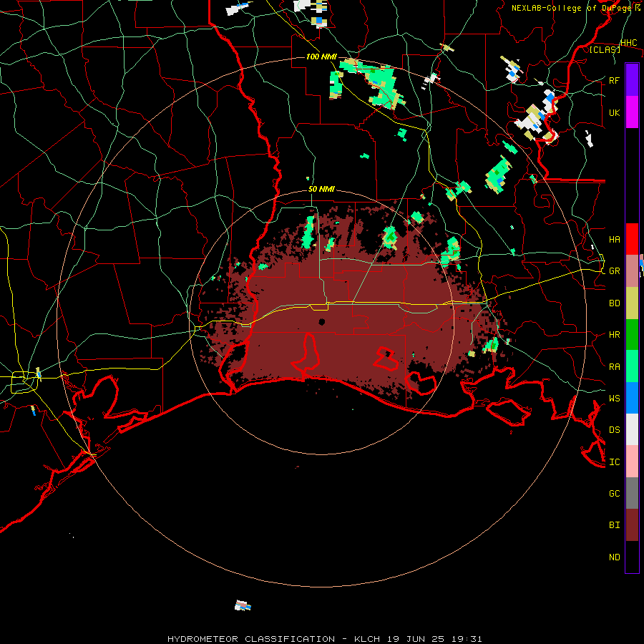Click the UK magenta legend swatch
This screenshot has height=644, width=644.
tap(632, 112)
